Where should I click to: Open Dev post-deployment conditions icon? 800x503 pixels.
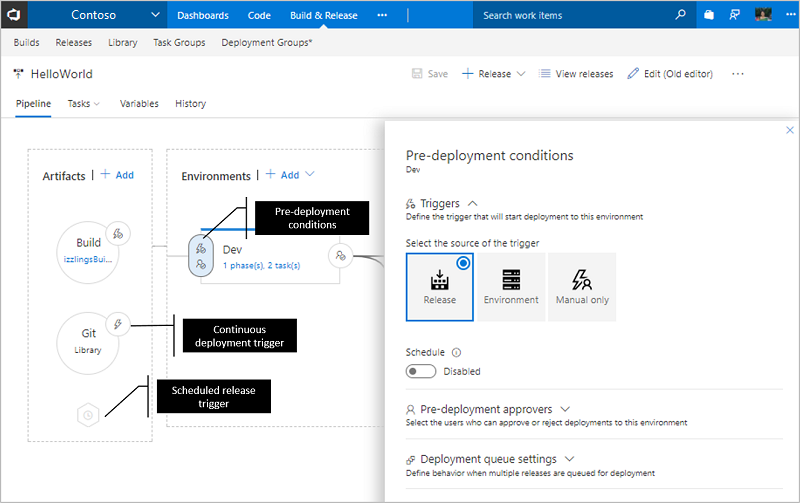point(340,256)
